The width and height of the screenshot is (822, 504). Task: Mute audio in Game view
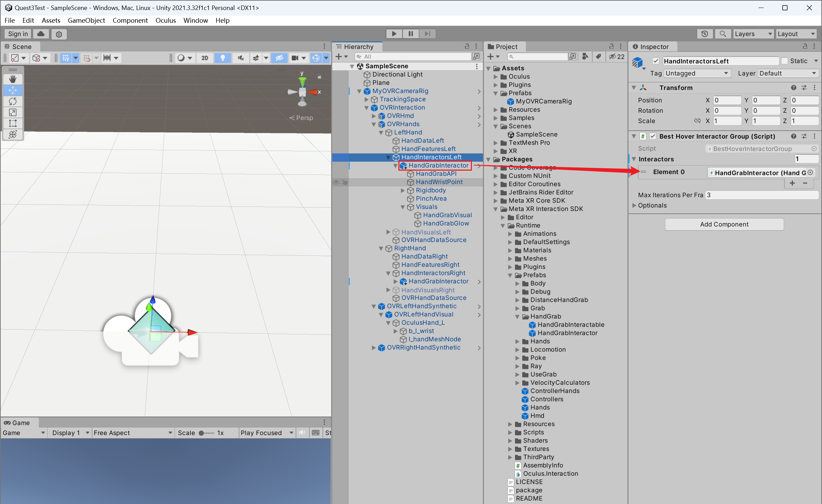302,433
